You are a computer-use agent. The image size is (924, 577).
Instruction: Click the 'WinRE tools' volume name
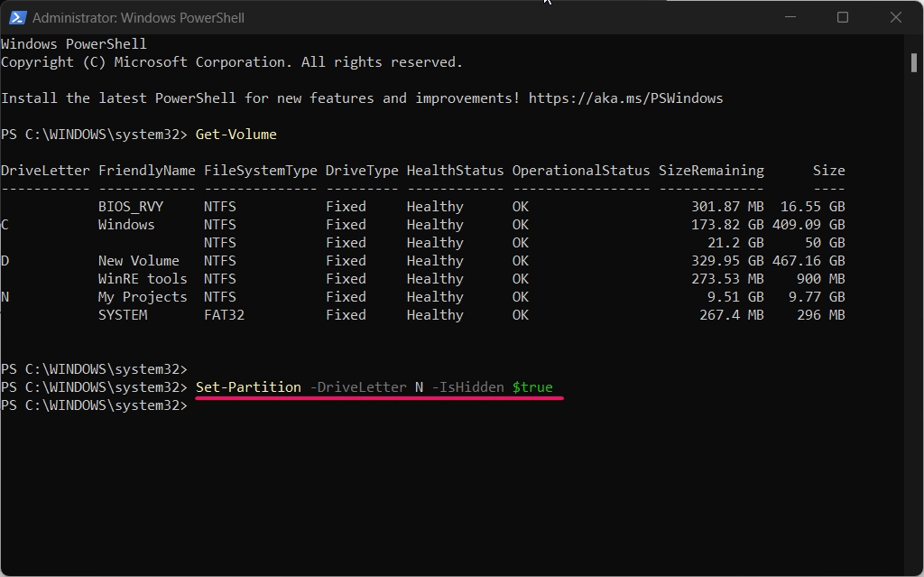click(x=143, y=279)
